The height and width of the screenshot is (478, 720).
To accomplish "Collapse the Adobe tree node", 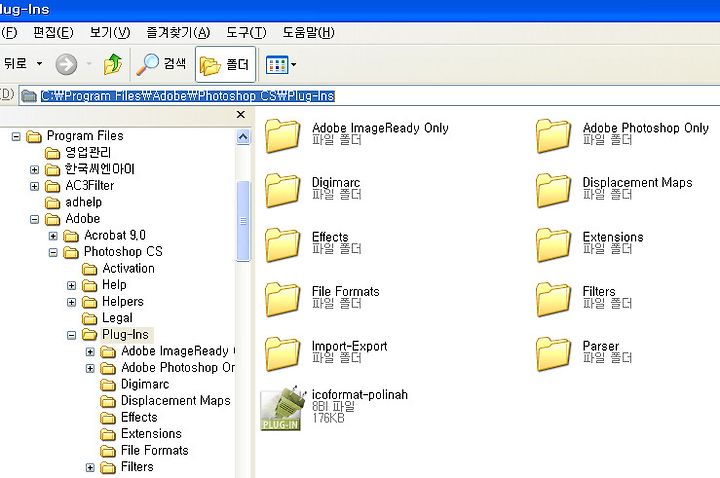I will (x=34, y=219).
